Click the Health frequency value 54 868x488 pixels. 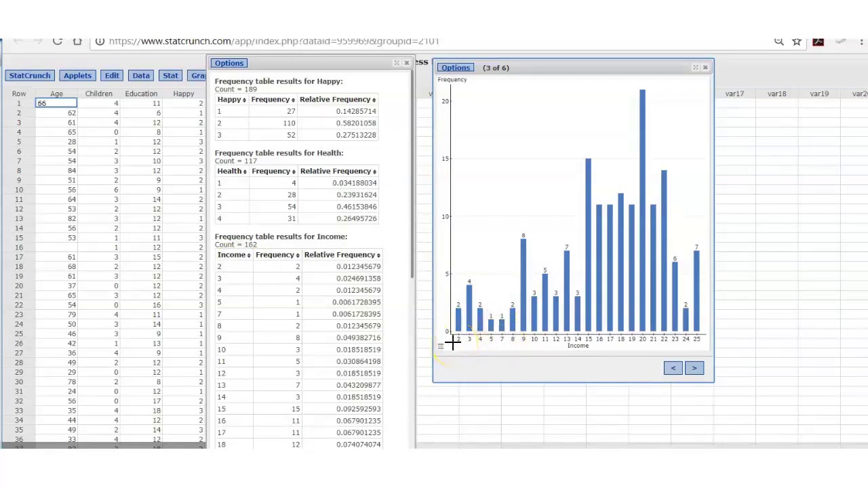[292, 207]
